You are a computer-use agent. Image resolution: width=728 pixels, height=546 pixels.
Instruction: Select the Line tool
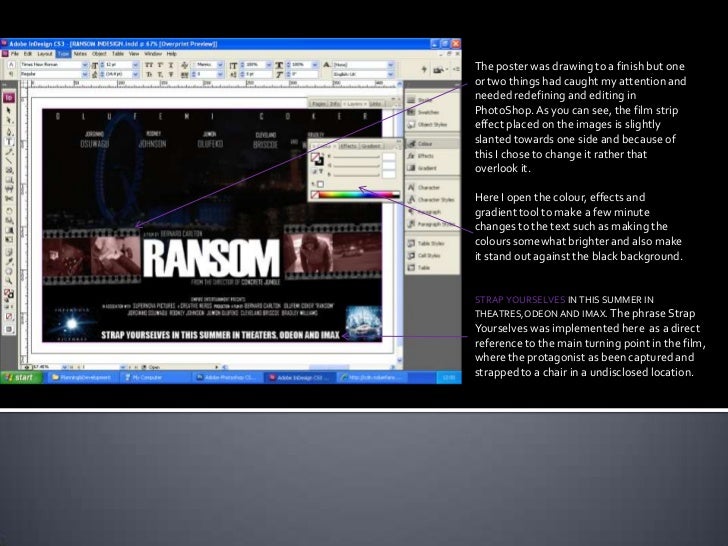[9, 161]
